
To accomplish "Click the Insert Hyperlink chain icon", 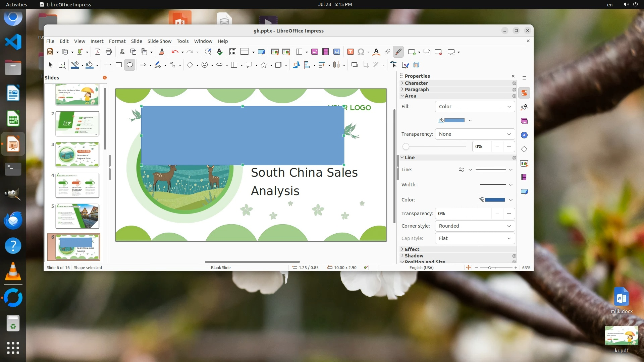I will pos(387,52).
